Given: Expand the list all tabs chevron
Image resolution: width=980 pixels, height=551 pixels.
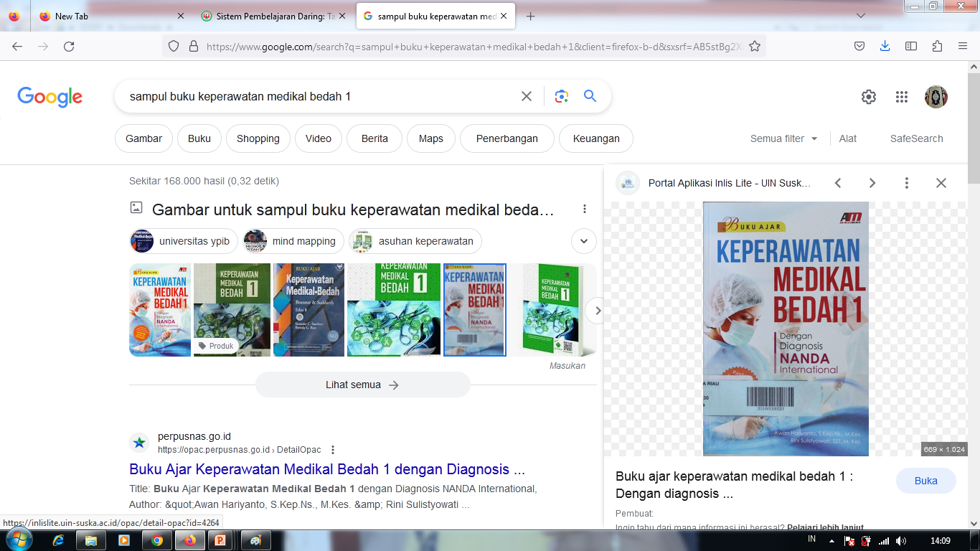Looking at the screenshot, I should pos(861,16).
